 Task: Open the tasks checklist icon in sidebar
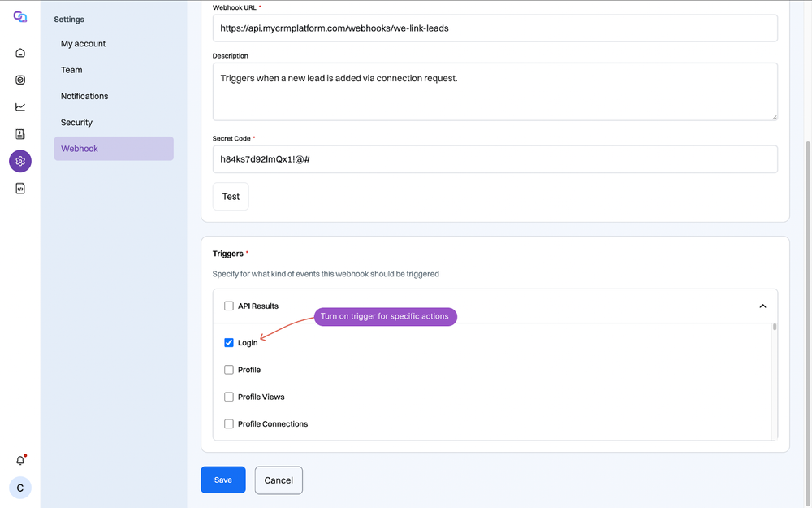point(19,188)
